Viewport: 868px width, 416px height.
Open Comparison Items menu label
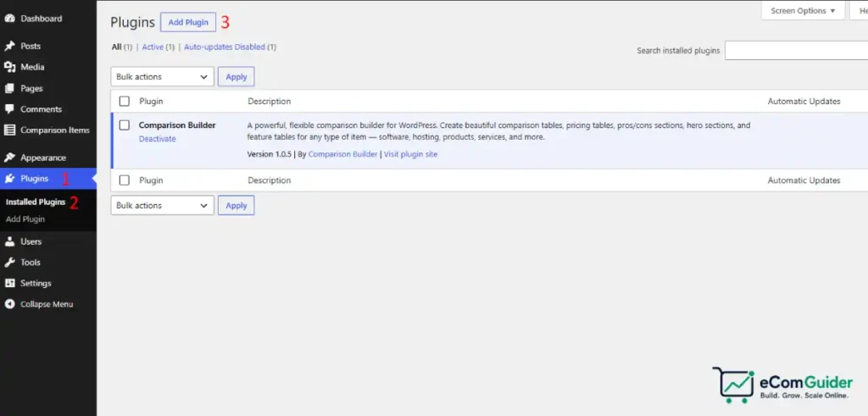(x=55, y=130)
